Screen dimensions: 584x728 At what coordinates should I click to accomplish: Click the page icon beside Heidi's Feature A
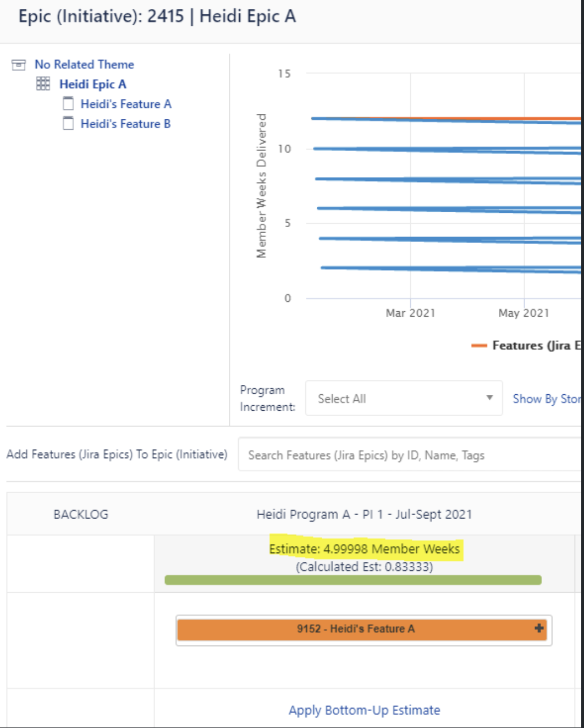pos(68,103)
